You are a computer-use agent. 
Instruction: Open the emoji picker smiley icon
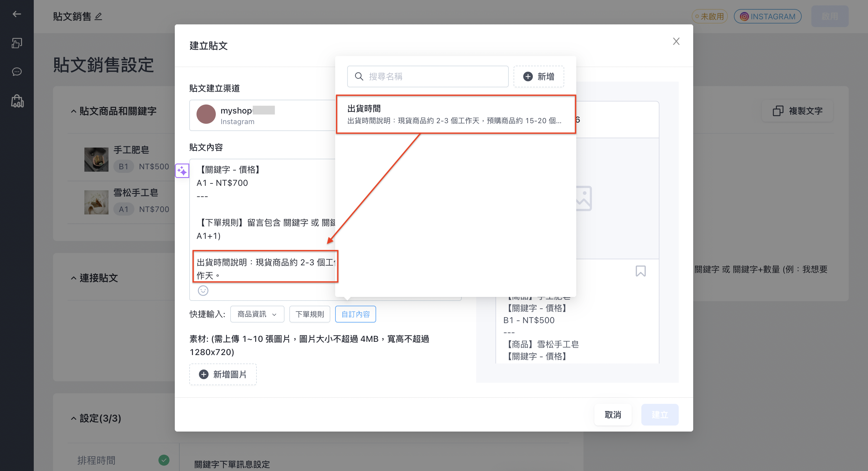[x=203, y=291]
